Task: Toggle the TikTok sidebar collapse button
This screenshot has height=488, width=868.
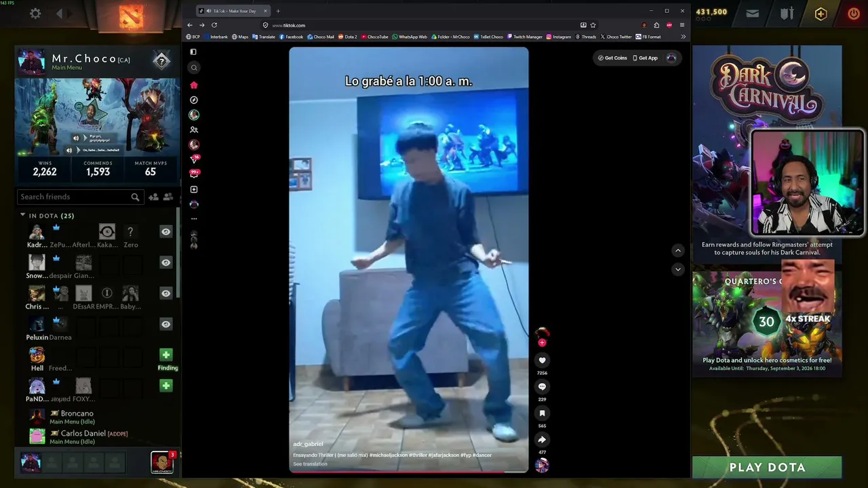Action: (193, 52)
